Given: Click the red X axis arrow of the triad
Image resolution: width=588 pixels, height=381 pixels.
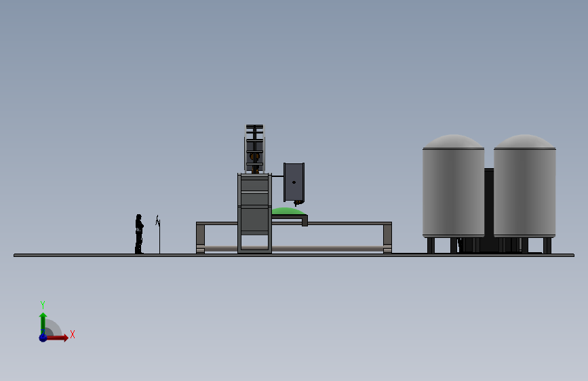Looking at the screenshot, I should tap(57, 338).
